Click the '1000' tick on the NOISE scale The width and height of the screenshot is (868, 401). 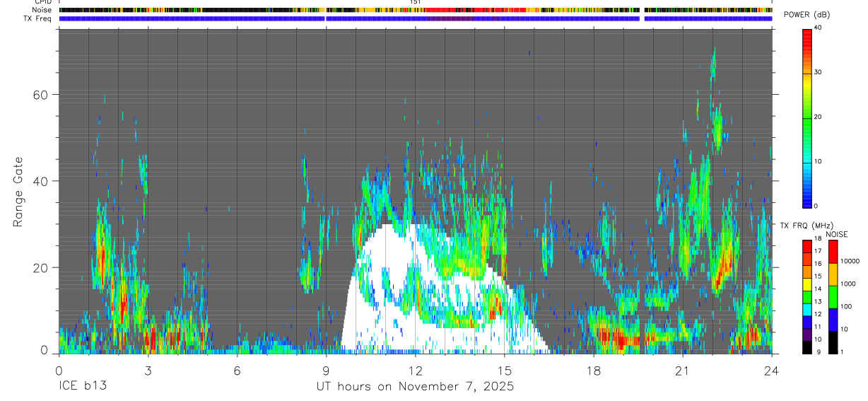coord(849,284)
